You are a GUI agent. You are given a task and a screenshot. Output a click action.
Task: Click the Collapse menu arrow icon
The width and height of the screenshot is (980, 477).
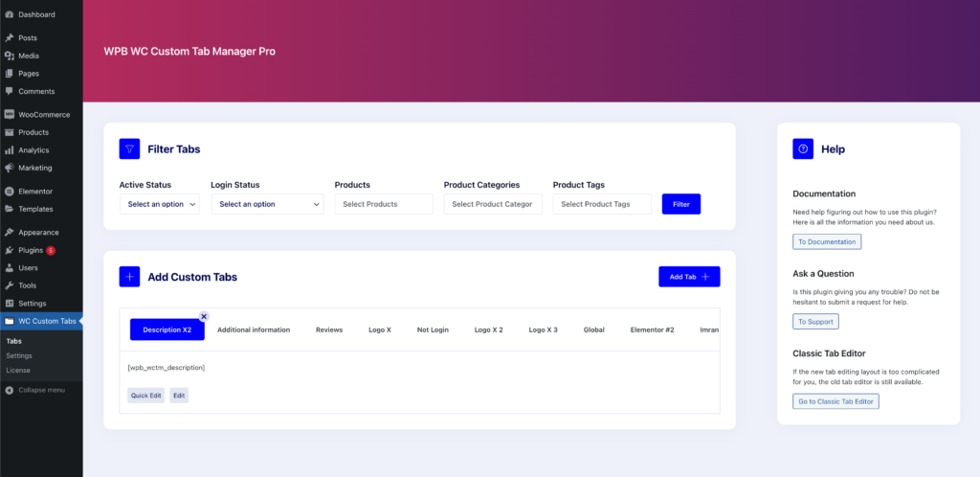coord(9,390)
